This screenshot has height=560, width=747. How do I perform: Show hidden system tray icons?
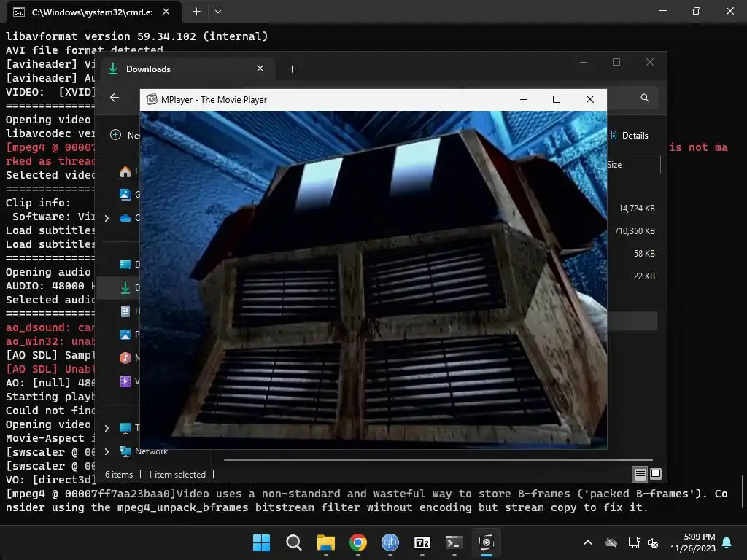pyautogui.click(x=588, y=542)
